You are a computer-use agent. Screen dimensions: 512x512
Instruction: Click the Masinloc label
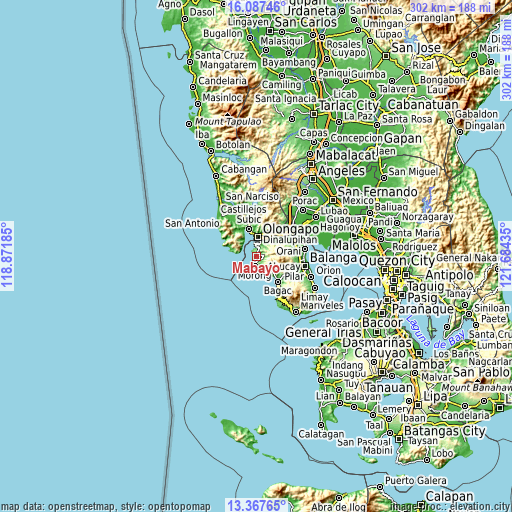click(222, 98)
